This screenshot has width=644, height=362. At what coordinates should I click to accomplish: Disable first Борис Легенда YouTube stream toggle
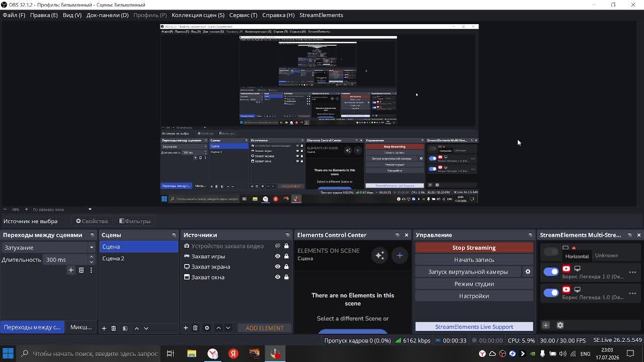click(551, 271)
